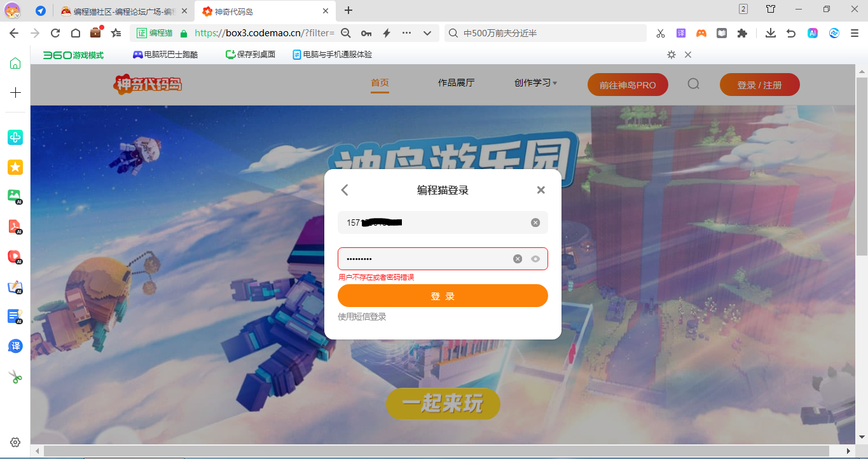868x459 pixels.
Task: Click the site search magnifier icon
Action: 694,83
